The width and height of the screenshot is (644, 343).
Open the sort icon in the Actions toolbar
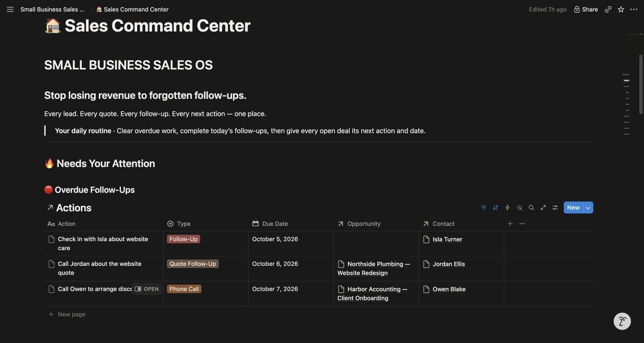point(495,208)
